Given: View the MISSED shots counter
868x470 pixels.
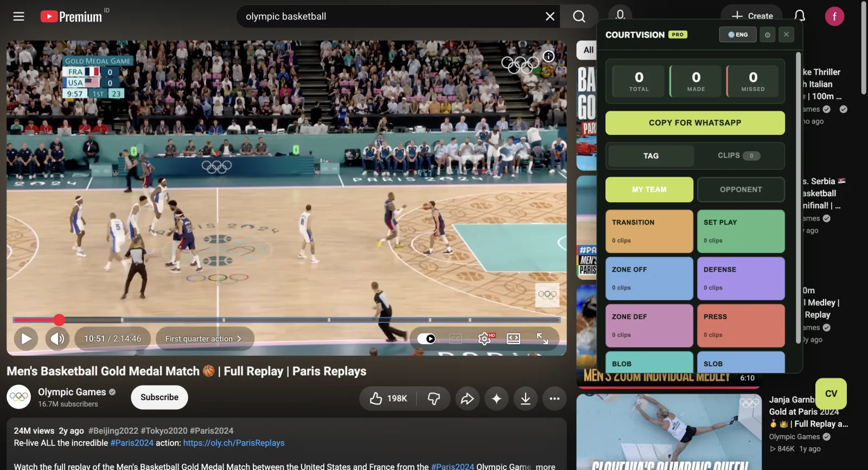Looking at the screenshot, I should click(x=753, y=81).
